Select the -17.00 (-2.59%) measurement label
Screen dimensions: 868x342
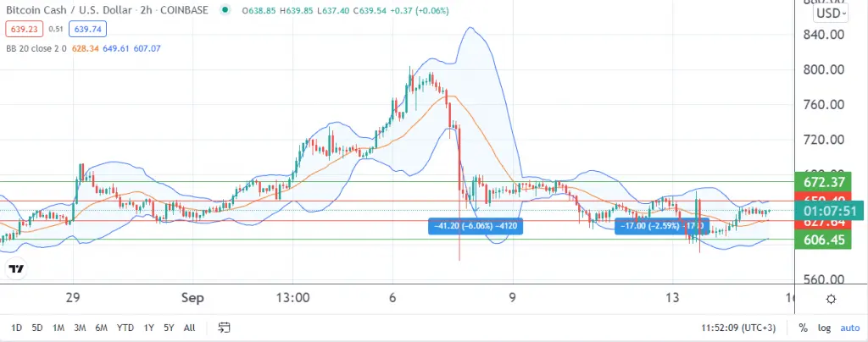click(x=662, y=226)
